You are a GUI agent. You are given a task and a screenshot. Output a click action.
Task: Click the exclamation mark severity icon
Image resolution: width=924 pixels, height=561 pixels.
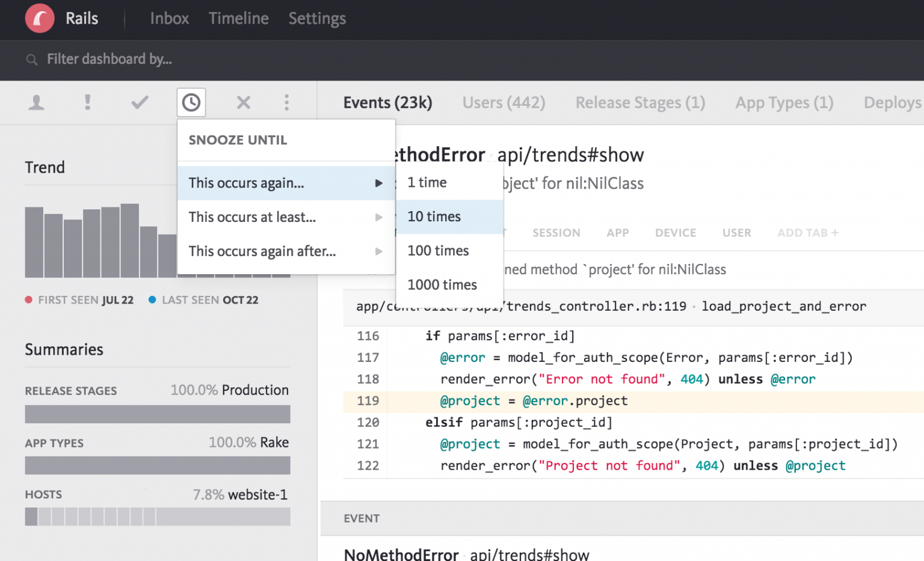tap(88, 102)
